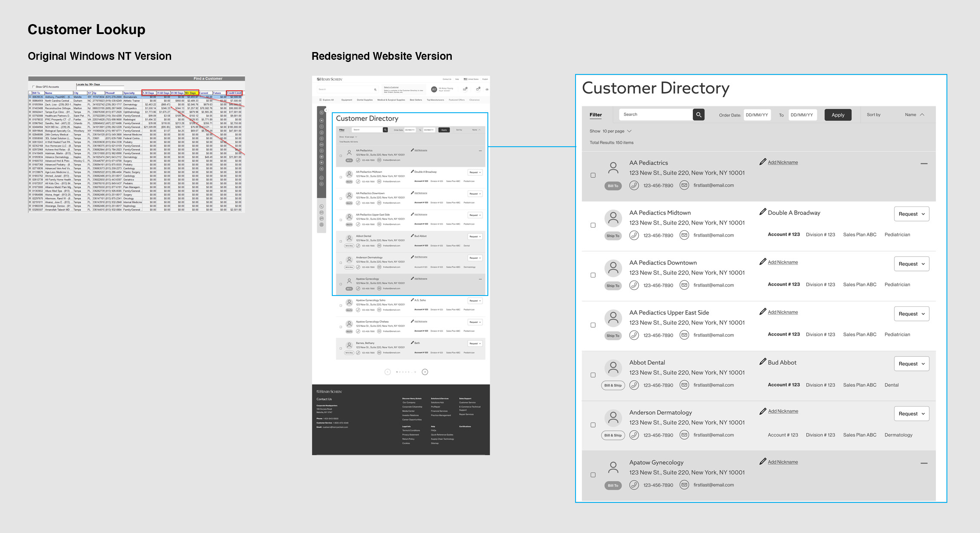Click the top icon in website dark sidebar
This screenshot has height=533, width=980.
[x=322, y=112]
